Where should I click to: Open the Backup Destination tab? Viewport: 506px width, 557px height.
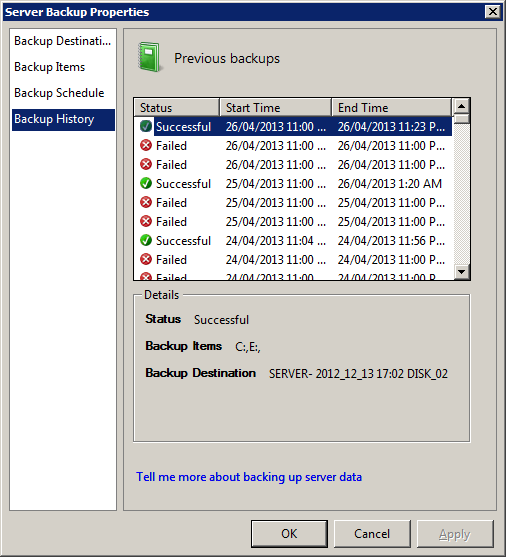[x=63, y=41]
